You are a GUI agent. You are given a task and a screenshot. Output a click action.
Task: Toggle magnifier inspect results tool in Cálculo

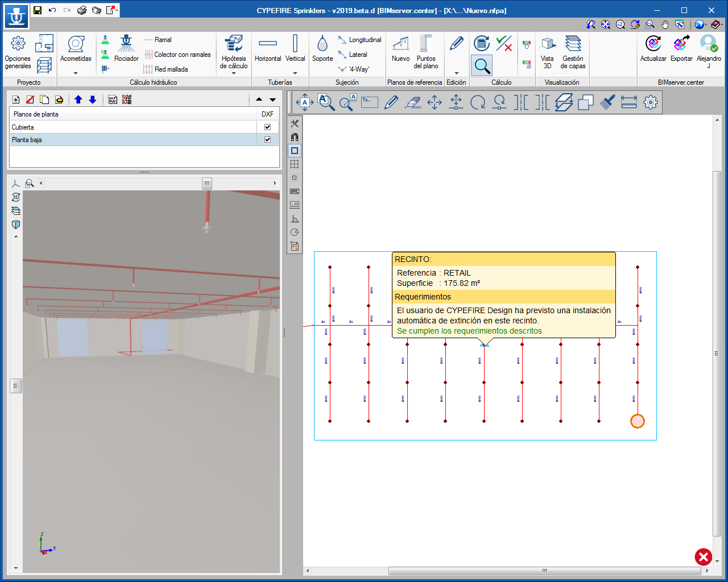point(482,65)
